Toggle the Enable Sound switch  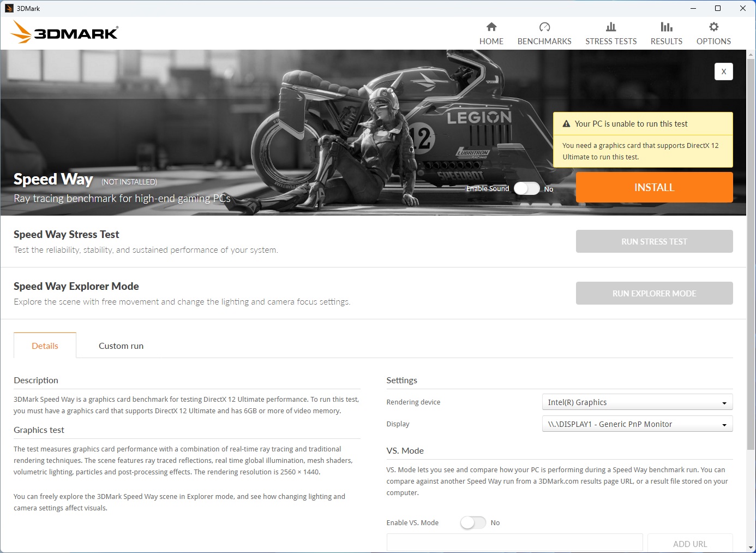pos(527,188)
